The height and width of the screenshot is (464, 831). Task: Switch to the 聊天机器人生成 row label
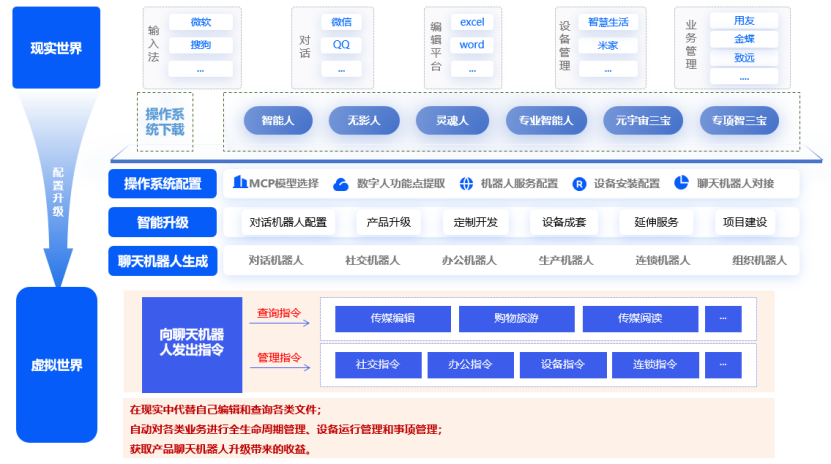[x=162, y=261]
